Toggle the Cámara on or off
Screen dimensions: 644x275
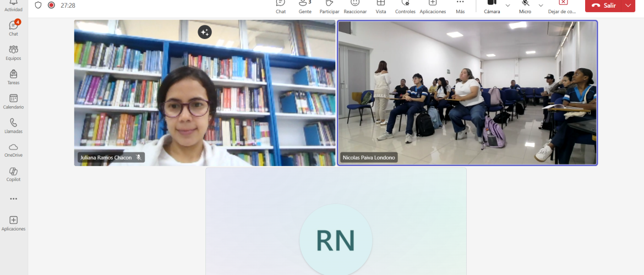click(492, 5)
